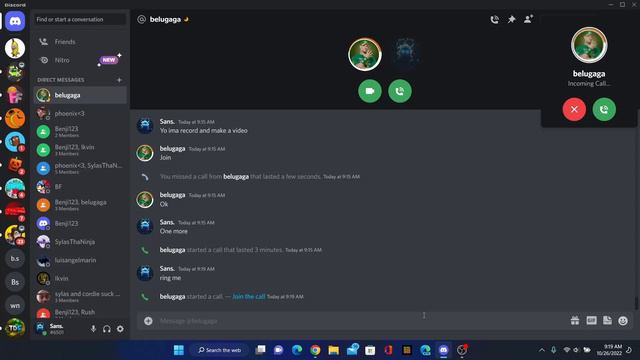This screenshot has width=640, height=360.
Task: Open the attachment plus button
Action: click(x=148, y=321)
